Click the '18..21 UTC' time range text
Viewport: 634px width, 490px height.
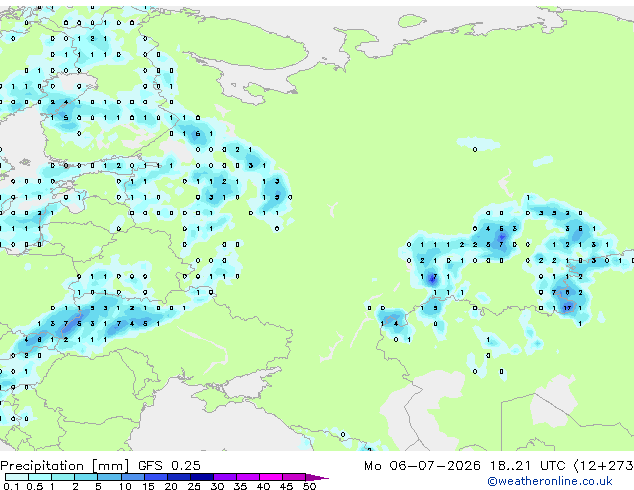click(527, 466)
